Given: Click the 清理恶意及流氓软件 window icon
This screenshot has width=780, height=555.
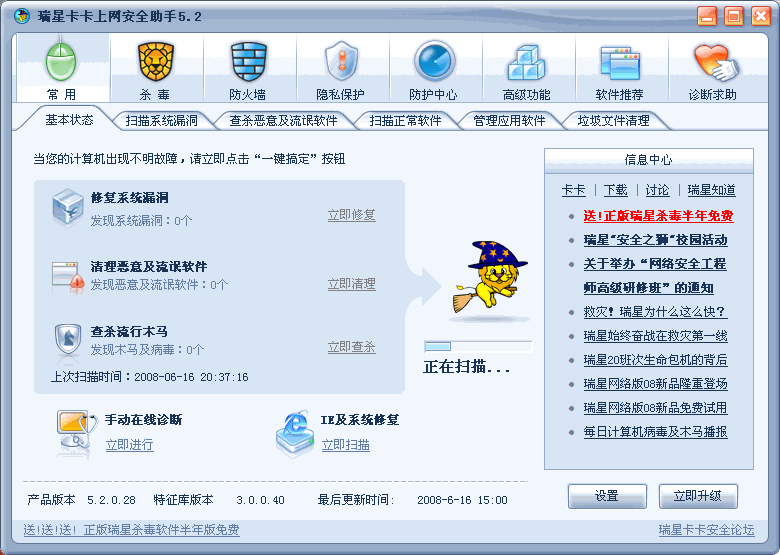Looking at the screenshot, I should (67, 277).
